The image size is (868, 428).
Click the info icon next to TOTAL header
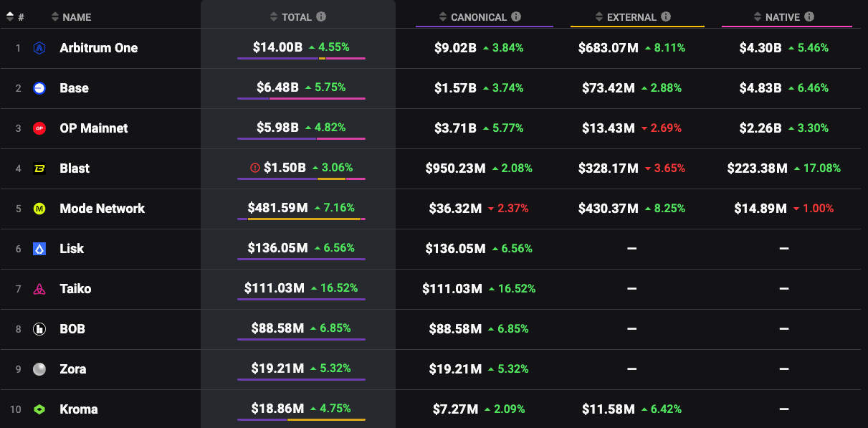321,16
